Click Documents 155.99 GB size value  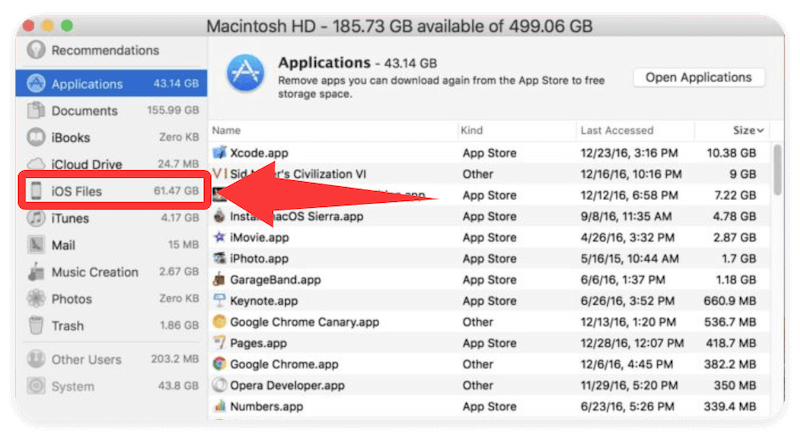click(x=173, y=110)
